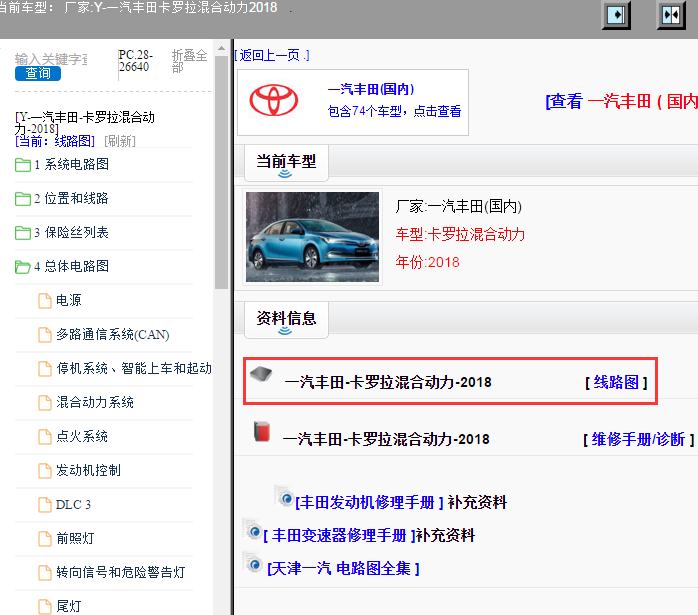
Task: Open the 电源 wiring diagram
Action: tap(69, 300)
